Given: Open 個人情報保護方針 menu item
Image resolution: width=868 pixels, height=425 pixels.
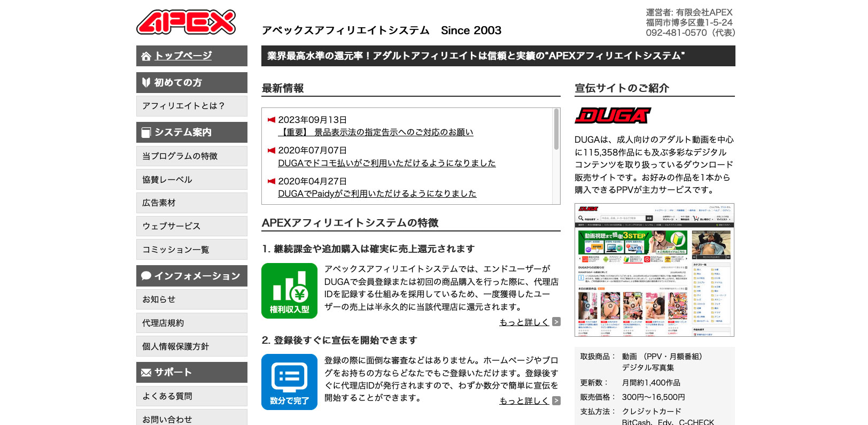Looking at the screenshot, I should pos(192,346).
